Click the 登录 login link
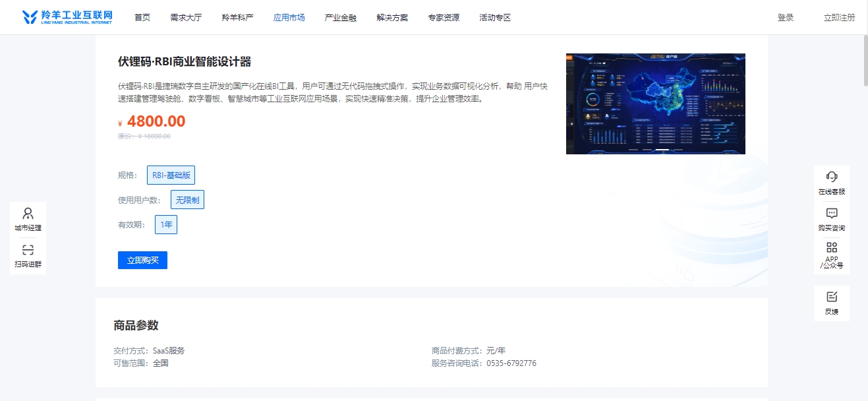This screenshot has height=401, width=868. (786, 17)
